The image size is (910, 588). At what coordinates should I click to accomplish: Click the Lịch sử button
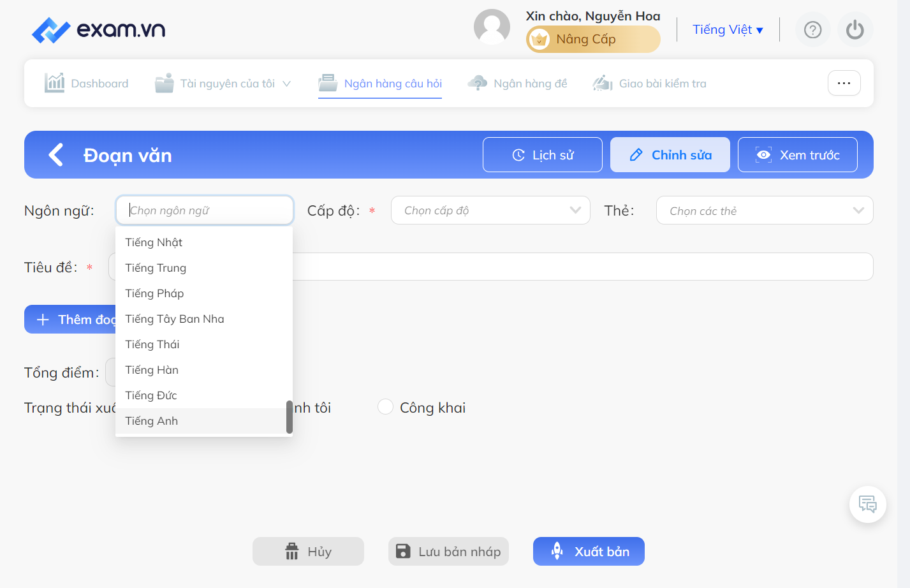coord(543,155)
